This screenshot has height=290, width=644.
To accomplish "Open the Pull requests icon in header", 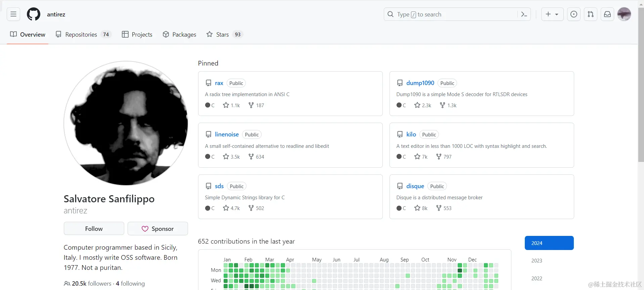I will (591, 14).
